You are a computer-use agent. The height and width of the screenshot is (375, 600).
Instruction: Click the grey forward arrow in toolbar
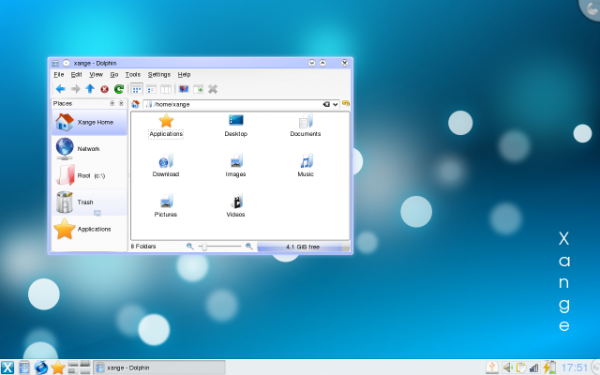click(x=75, y=89)
